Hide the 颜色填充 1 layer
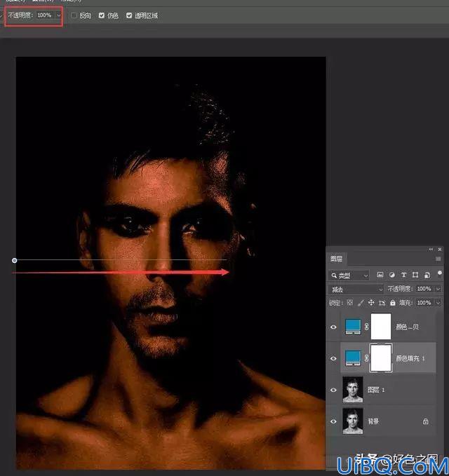Screen dimensions: 449x476 (x=333, y=358)
